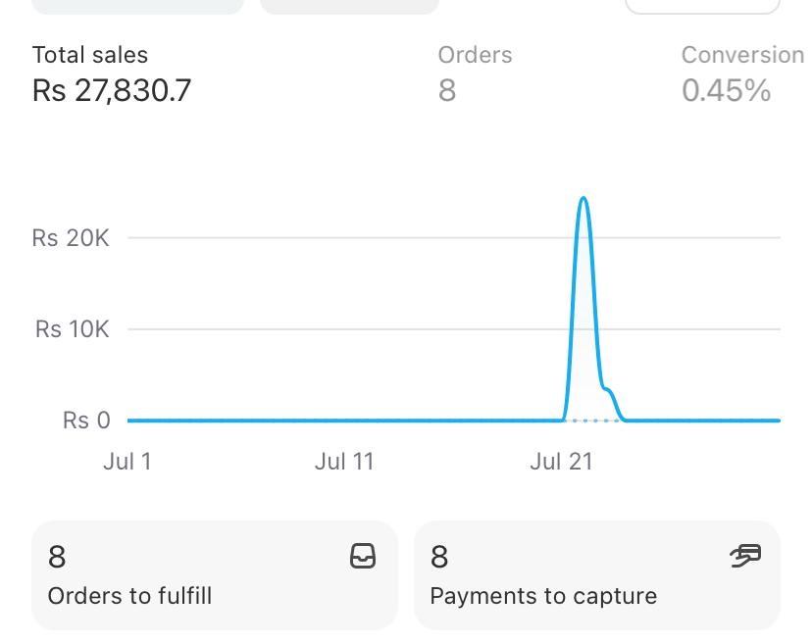Screen dimensions: 812x644
Task: Click the Rs 20K axis label
Action: click(x=71, y=238)
